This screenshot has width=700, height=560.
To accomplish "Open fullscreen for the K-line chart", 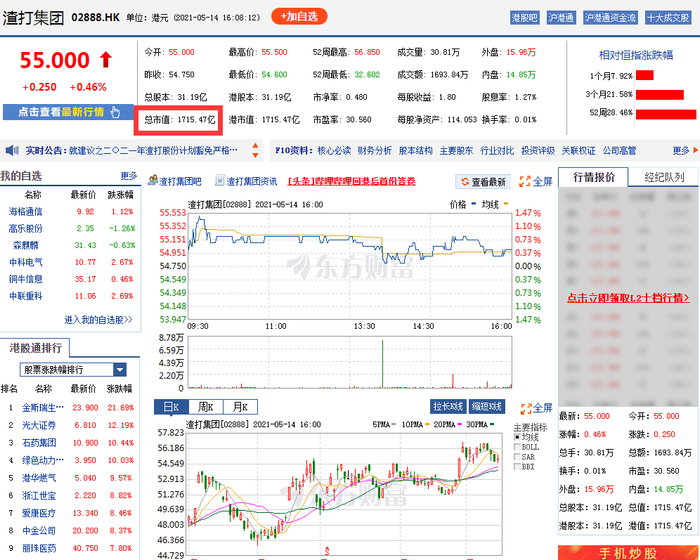I will pos(537,408).
